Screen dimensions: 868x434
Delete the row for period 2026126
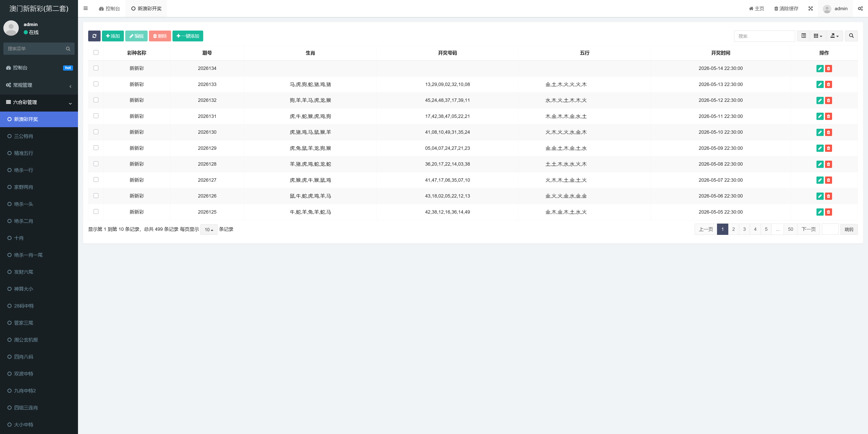[x=828, y=196]
